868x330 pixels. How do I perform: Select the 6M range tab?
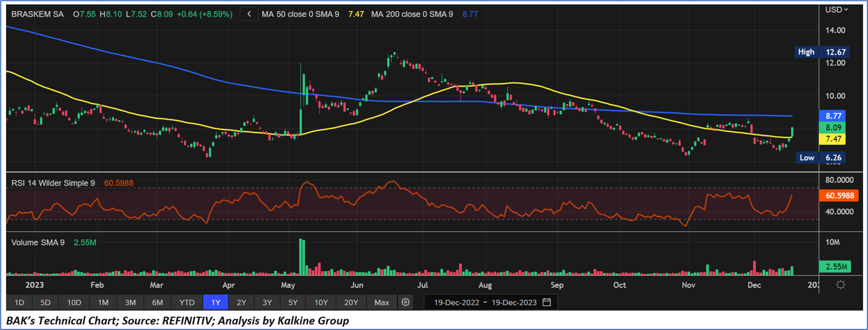click(157, 302)
